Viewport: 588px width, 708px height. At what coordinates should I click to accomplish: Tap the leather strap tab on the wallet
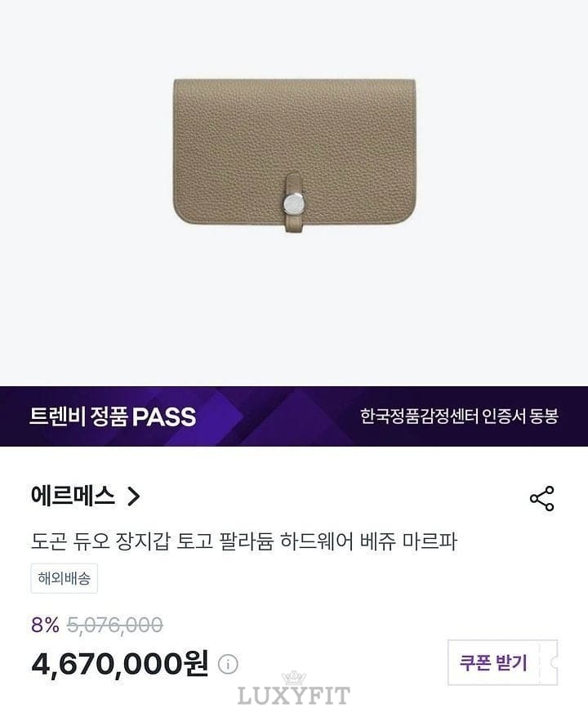pyautogui.click(x=294, y=203)
